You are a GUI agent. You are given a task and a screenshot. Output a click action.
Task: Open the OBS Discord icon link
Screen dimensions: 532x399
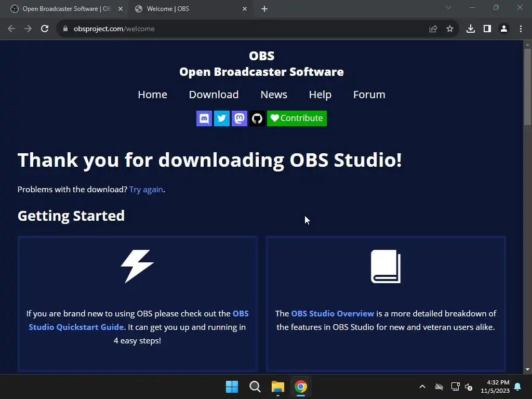204,118
